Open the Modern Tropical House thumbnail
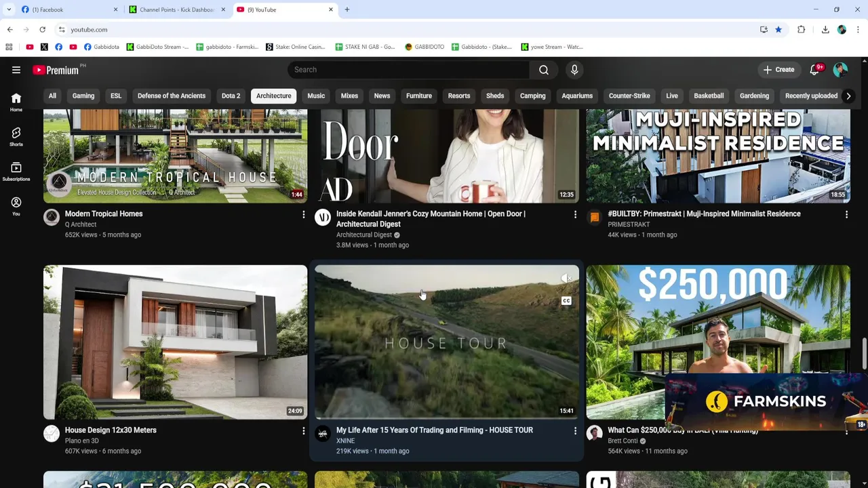This screenshot has width=868, height=488. [175, 156]
